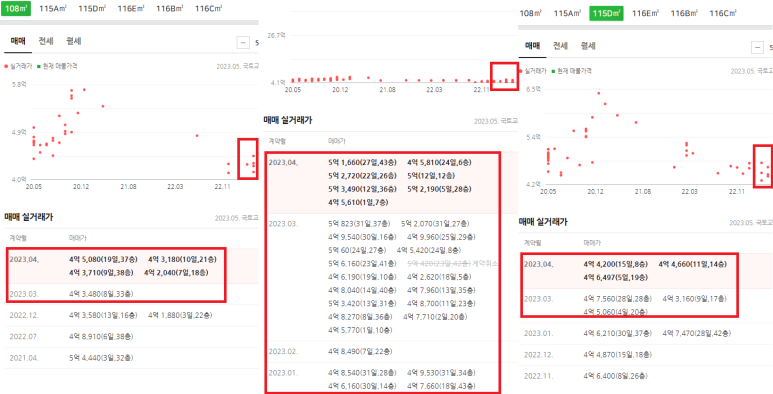The height and width of the screenshot is (394, 773).
Task: Click the minus zoom button in the 108㎡-selected panel
Action: pos(243,43)
